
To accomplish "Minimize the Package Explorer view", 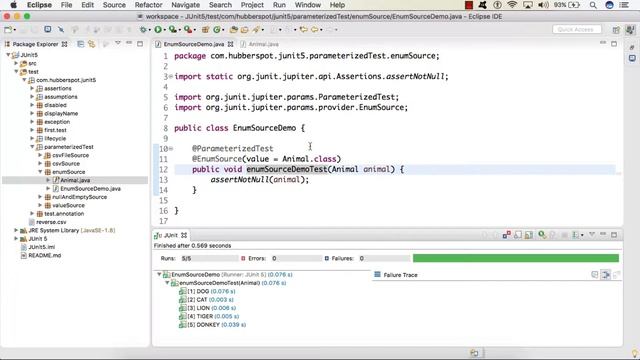I will tap(129, 43).
